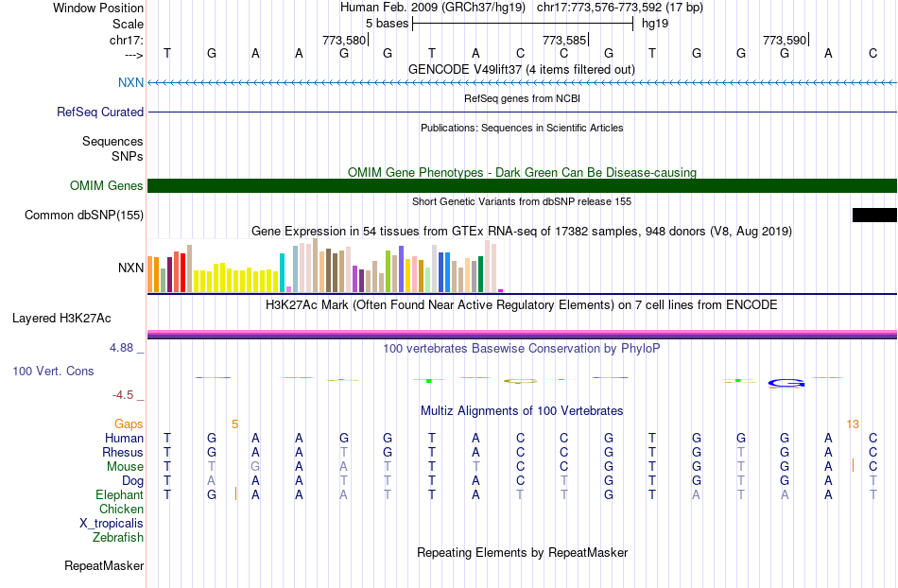Click the Human species row label
The image size is (898, 588).
coord(124,439)
